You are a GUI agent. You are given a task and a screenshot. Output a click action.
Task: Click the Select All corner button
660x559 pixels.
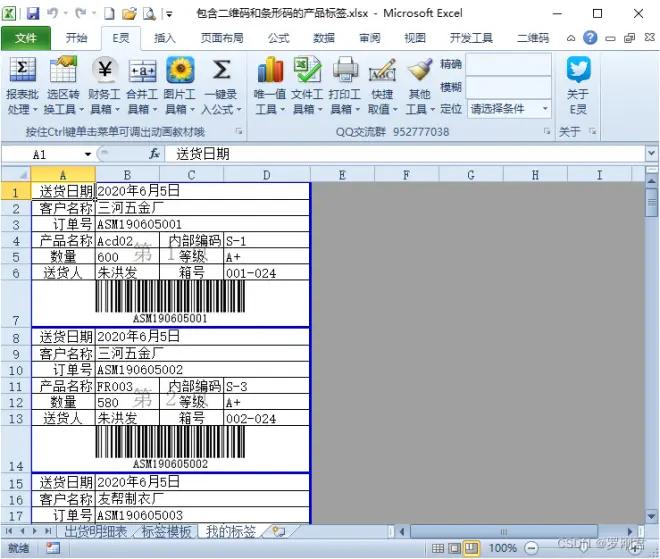coord(16,175)
